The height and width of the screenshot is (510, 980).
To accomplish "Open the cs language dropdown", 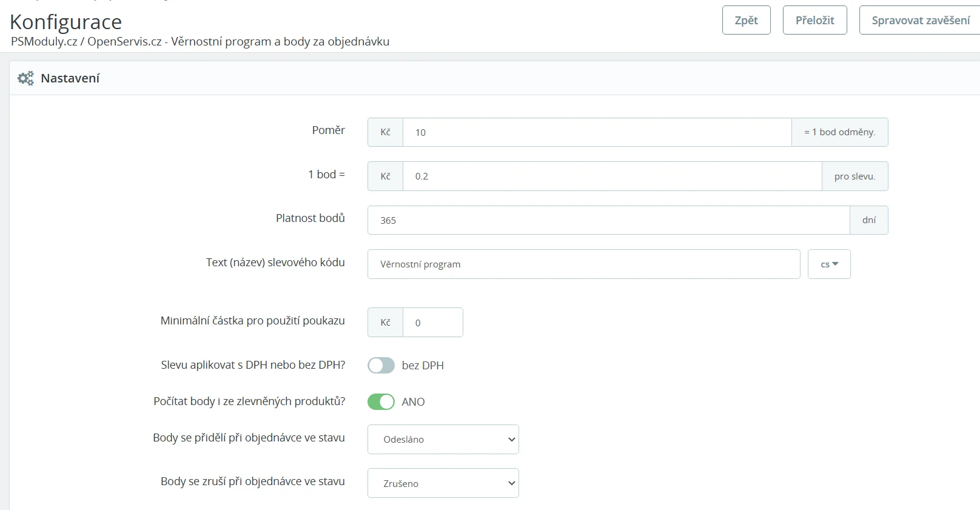I will [828, 264].
